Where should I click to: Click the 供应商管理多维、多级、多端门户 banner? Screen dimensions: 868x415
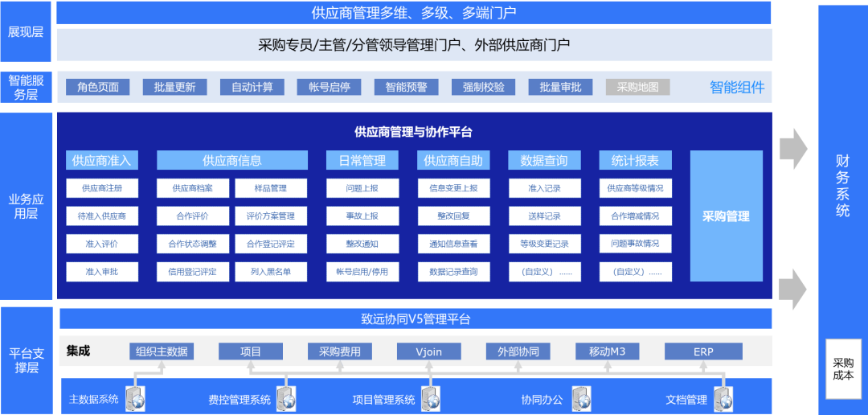click(x=414, y=13)
